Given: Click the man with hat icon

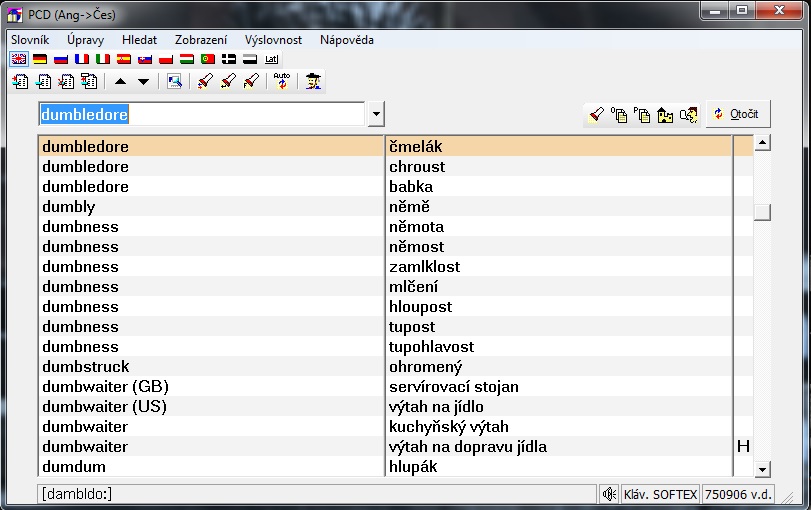Looking at the screenshot, I should (x=313, y=81).
